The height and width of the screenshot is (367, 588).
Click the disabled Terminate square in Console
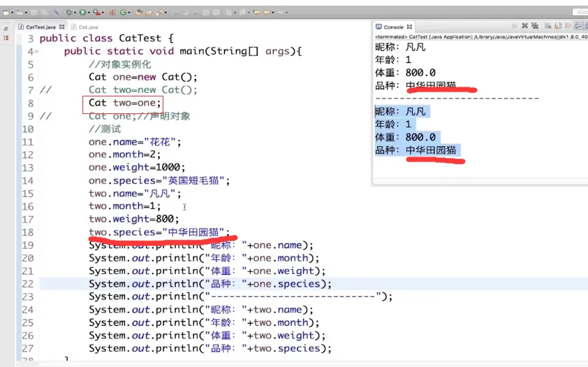515,26
